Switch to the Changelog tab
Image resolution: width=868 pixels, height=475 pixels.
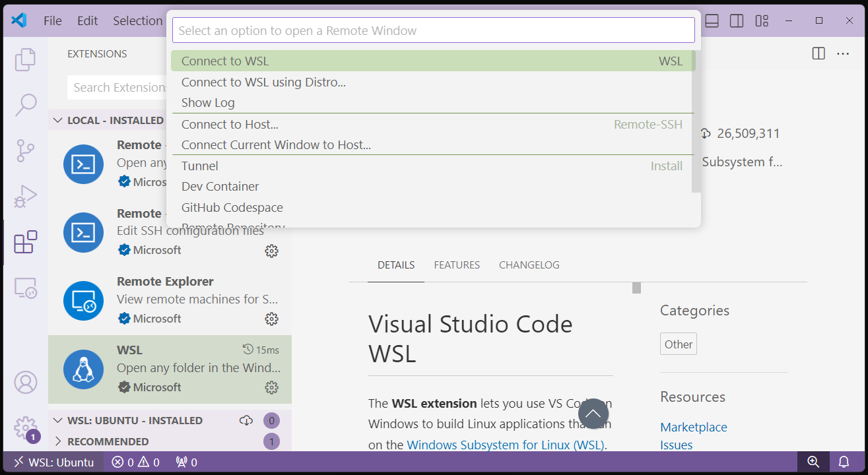coord(529,265)
